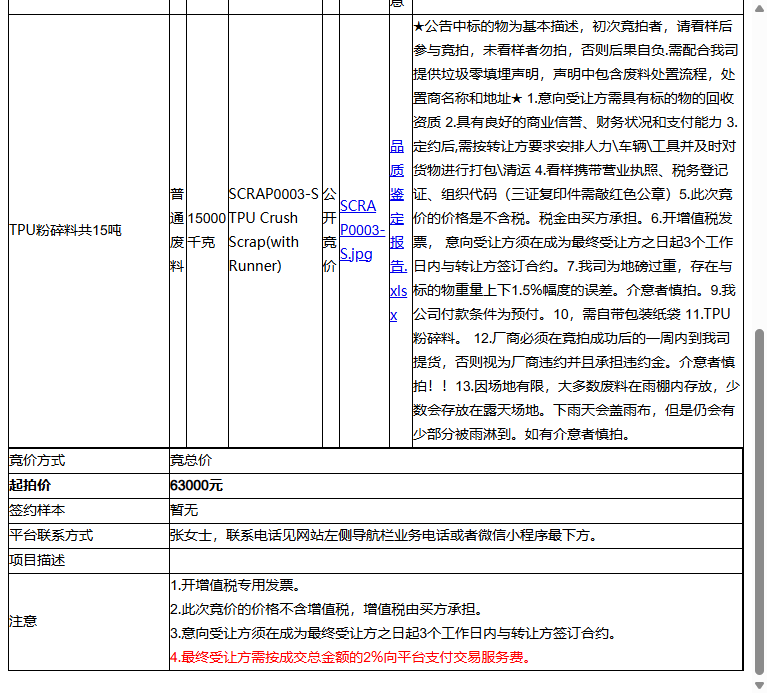Click the 注意 label
This screenshot has height=693, width=767.
pyautogui.click(x=23, y=621)
